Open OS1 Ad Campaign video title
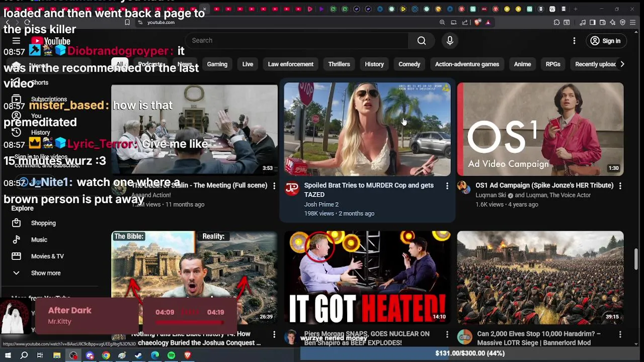 (544, 186)
